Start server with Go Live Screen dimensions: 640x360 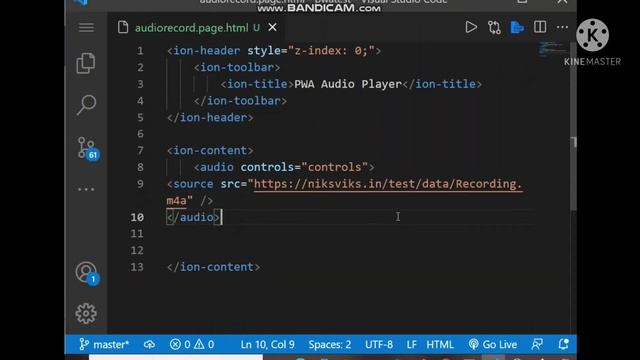point(493,344)
